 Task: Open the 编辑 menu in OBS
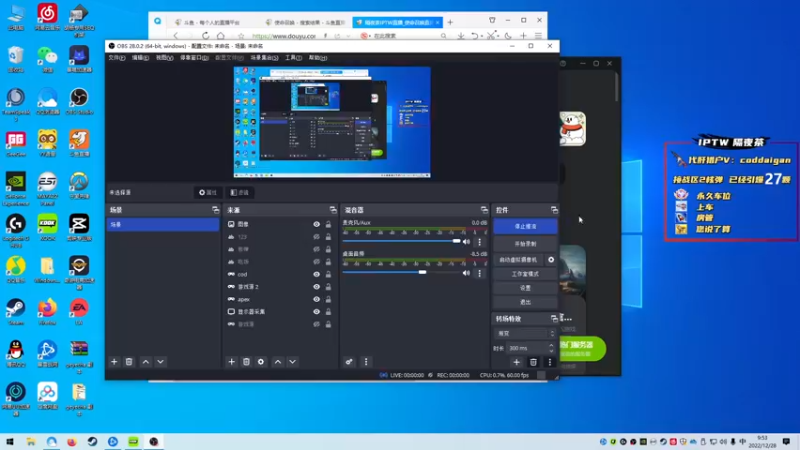point(140,58)
